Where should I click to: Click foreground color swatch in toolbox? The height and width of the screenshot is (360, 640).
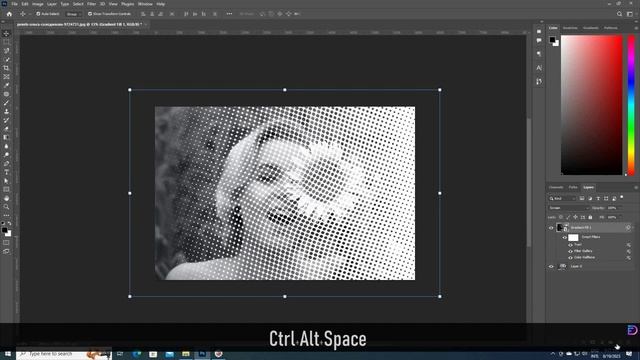(x=4, y=231)
